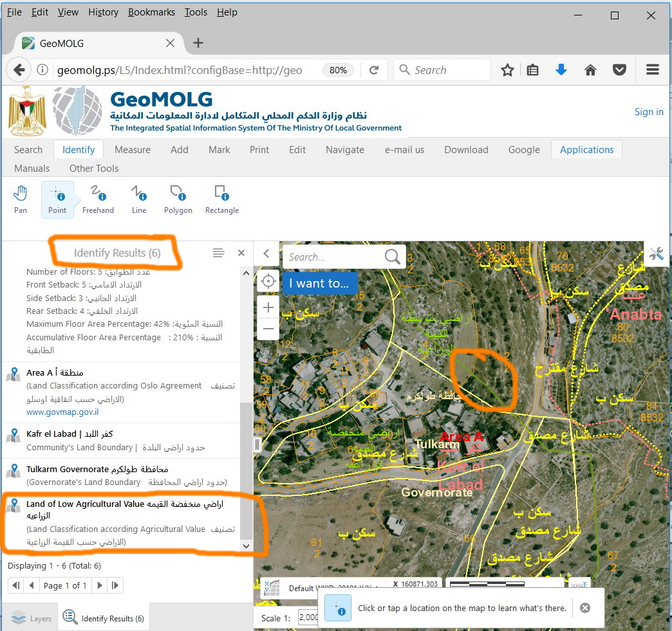This screenshot has height=631, width=672.
Task: Choose the Line identify tool
Action: [x=139, y=199]
